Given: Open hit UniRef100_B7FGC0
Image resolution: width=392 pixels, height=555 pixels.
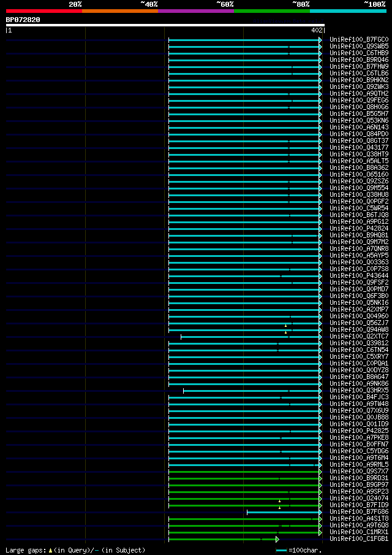Looking at the screenshot, I should point(359,39).
